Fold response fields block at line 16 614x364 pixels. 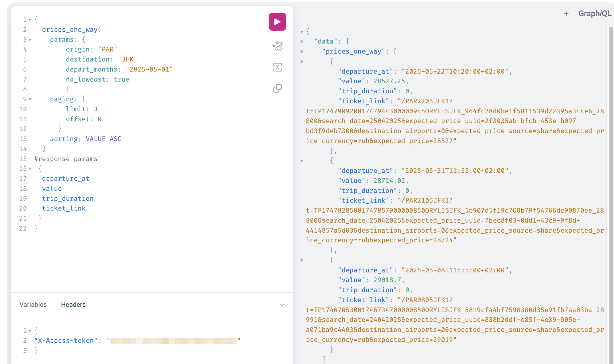(x=30, y=169)
